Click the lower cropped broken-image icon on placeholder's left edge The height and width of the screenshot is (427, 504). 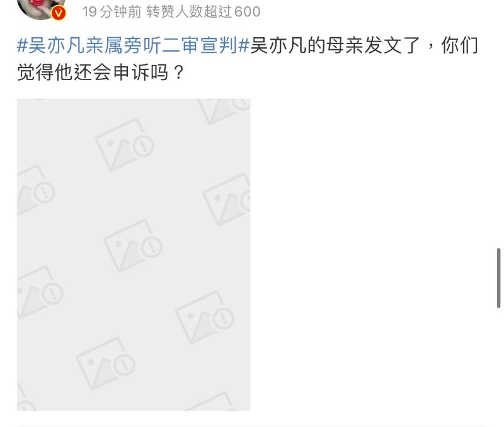tap(40, 292)
